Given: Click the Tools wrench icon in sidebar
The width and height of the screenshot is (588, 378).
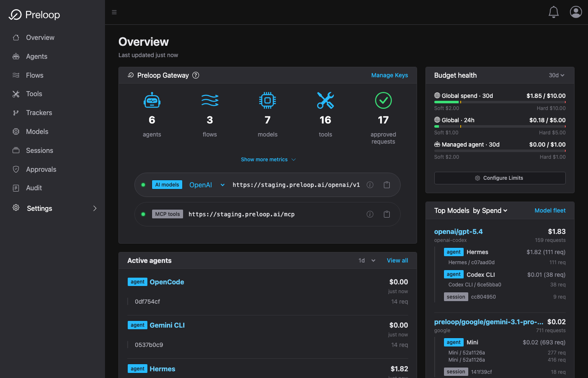Looking at the screenshot, I should [x=16, y=94].
